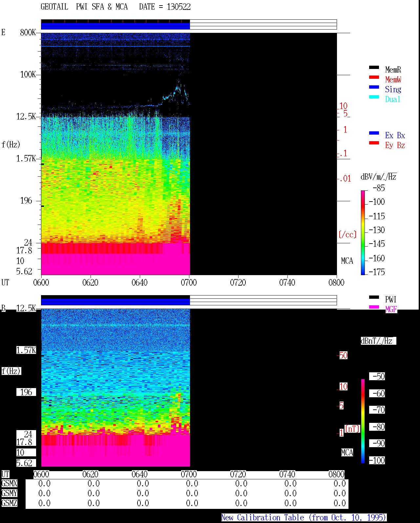Click the 100K frequency label
The height and width of the screenshot is (523, 420).
(x=28, y=74)
